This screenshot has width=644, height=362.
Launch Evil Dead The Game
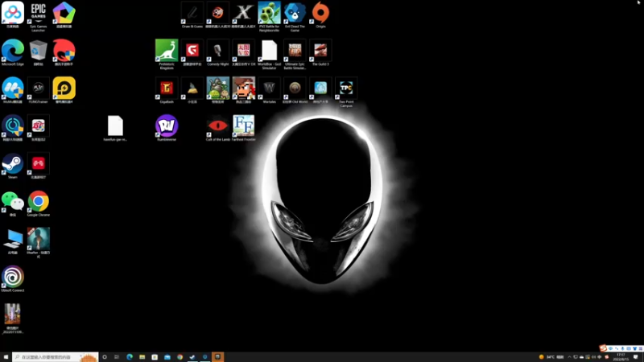[295, 16]
